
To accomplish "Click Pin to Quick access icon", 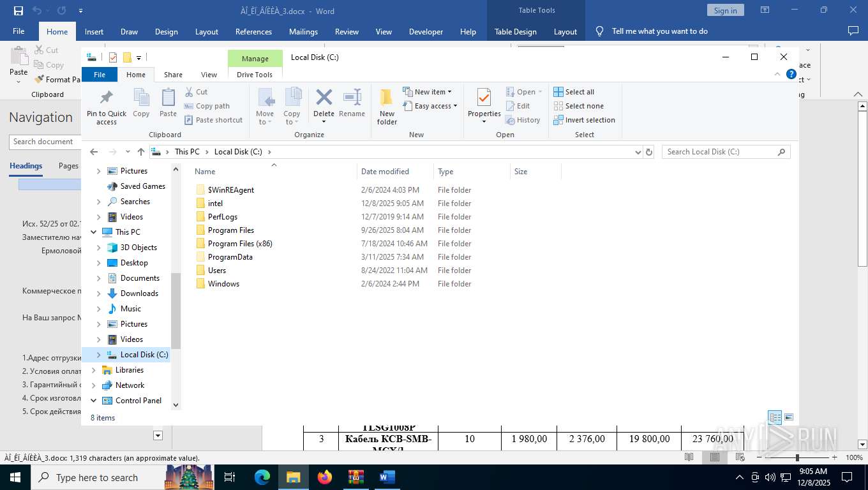I will point(107,98).
